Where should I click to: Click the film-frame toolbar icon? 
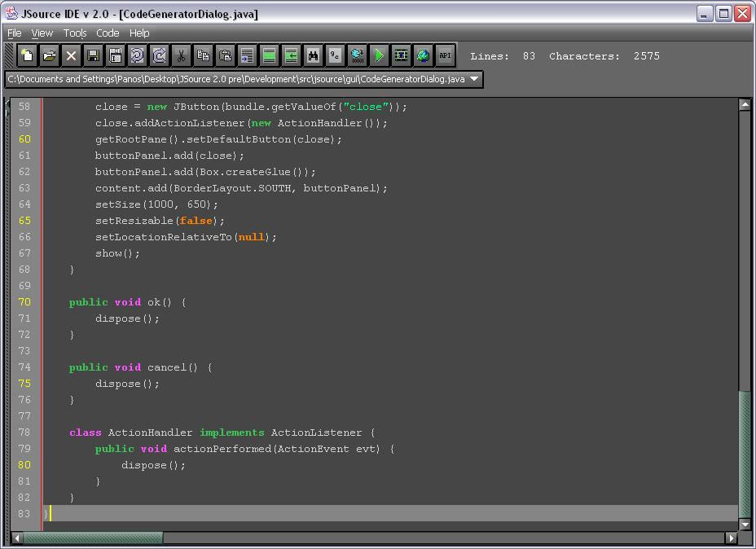[x=401, y=56]
